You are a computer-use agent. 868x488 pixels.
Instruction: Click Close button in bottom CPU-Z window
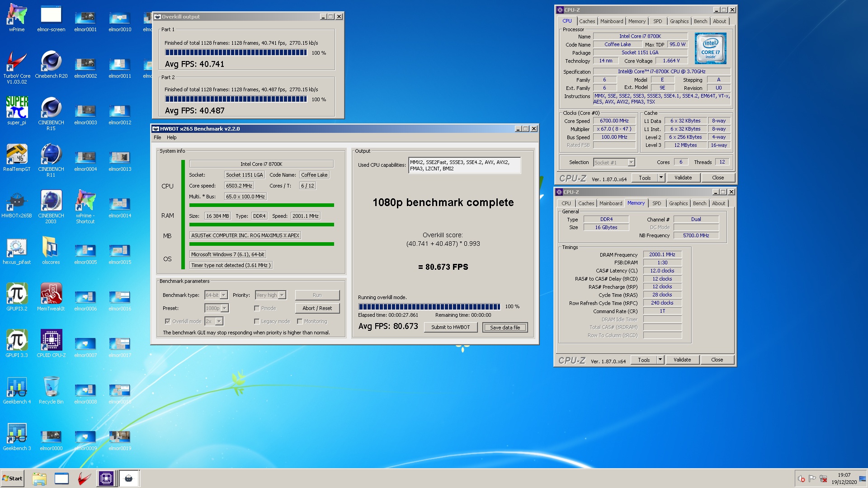click(x=717, y=360)
